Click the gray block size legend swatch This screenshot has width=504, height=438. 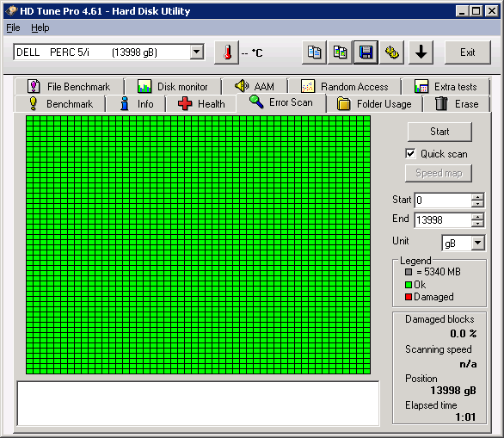tap(409, 272)
